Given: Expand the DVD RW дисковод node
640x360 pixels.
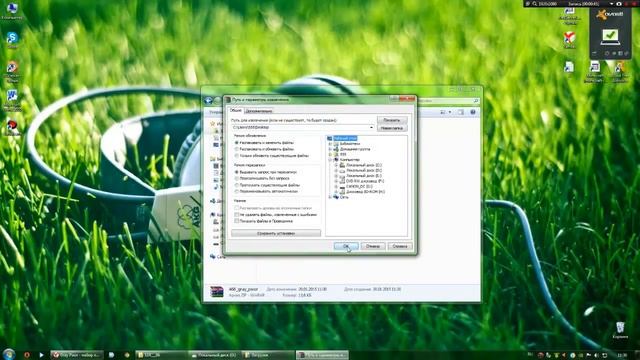Looking at the screenshot, I should pos(336,181).
